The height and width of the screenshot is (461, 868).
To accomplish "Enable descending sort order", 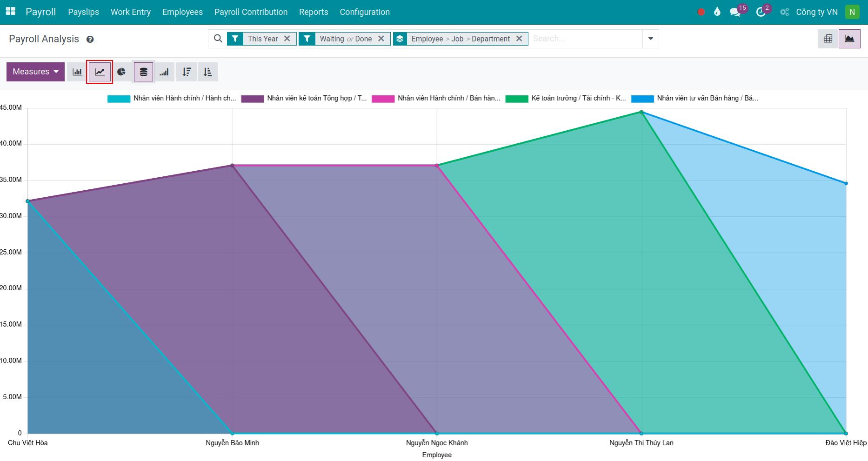I will (187, 72).
